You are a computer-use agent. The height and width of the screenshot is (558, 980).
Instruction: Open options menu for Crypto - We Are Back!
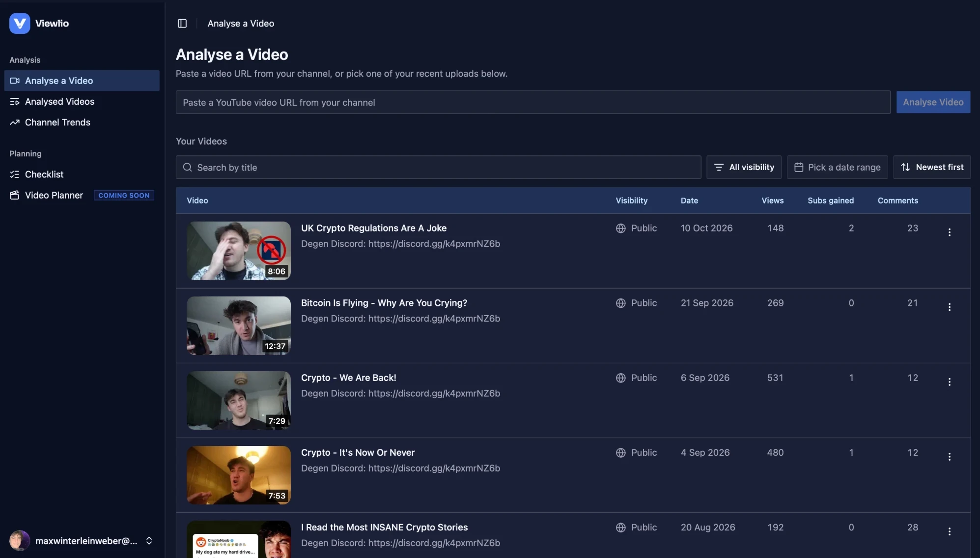[x=950, y=382]
